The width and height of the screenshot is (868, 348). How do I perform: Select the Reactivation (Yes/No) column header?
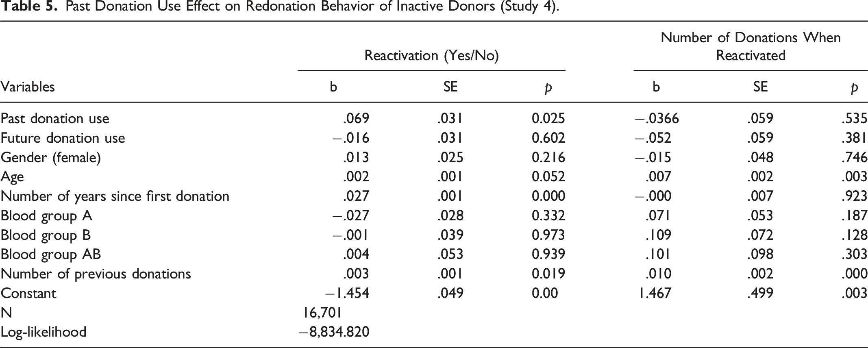point(431,56)
